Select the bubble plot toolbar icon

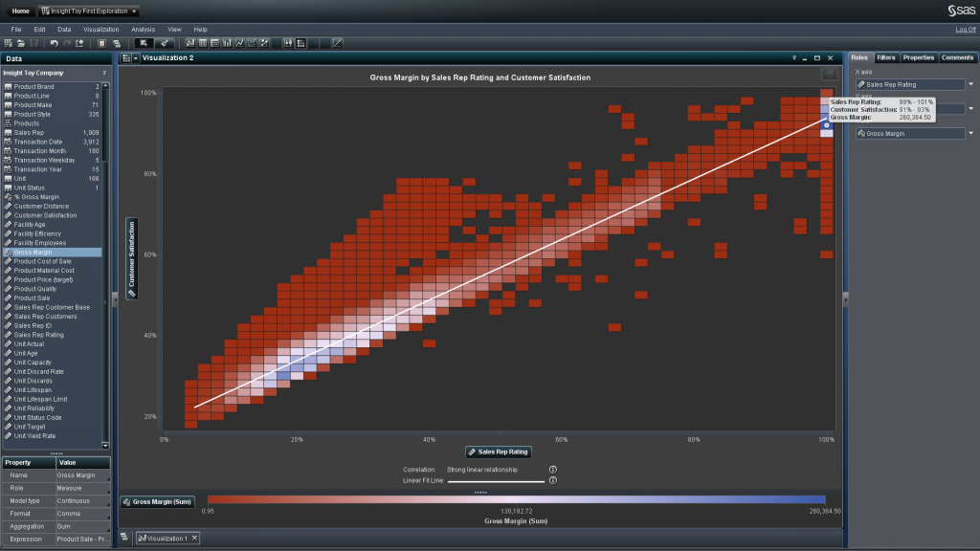click(264, 43)
